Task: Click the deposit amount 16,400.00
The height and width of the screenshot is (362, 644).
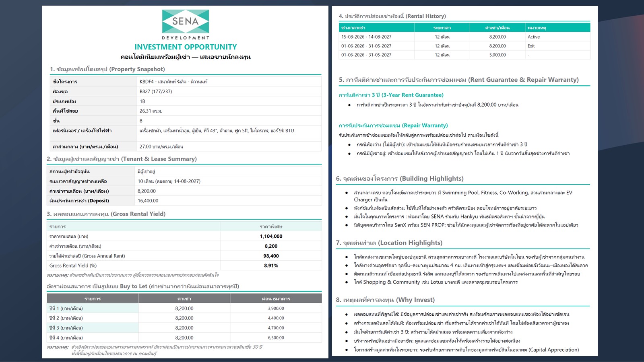Action: coord(148,201)
